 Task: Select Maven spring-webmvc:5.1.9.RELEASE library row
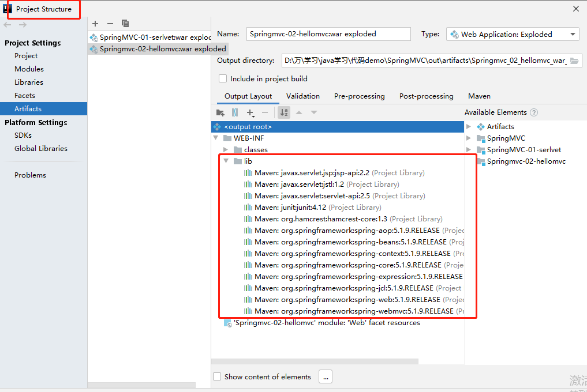tap(354, 311)
